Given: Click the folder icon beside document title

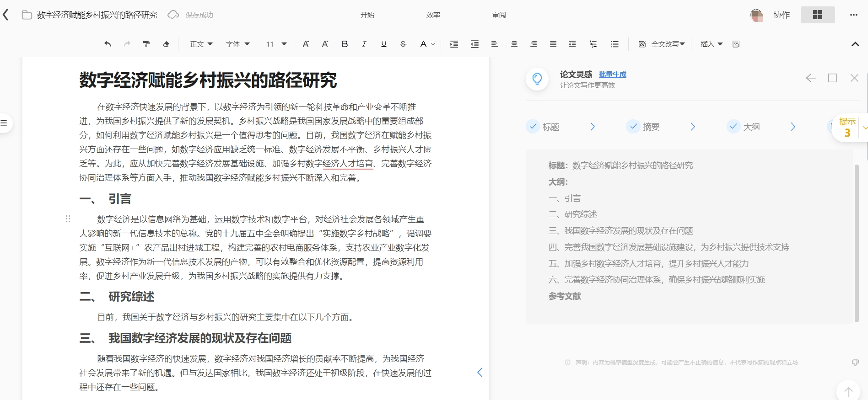Looking at the screenshot, I should click(x=27, y=15).
